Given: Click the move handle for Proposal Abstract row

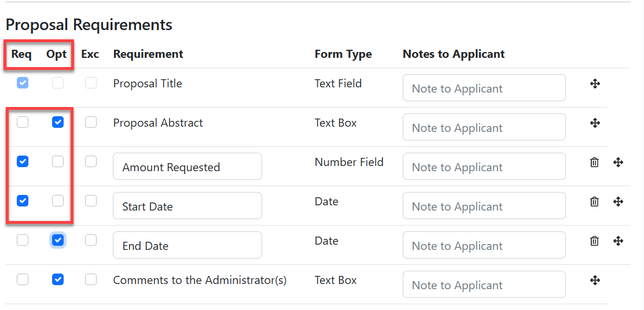Looking at the screenshot, I should (595, 123).
